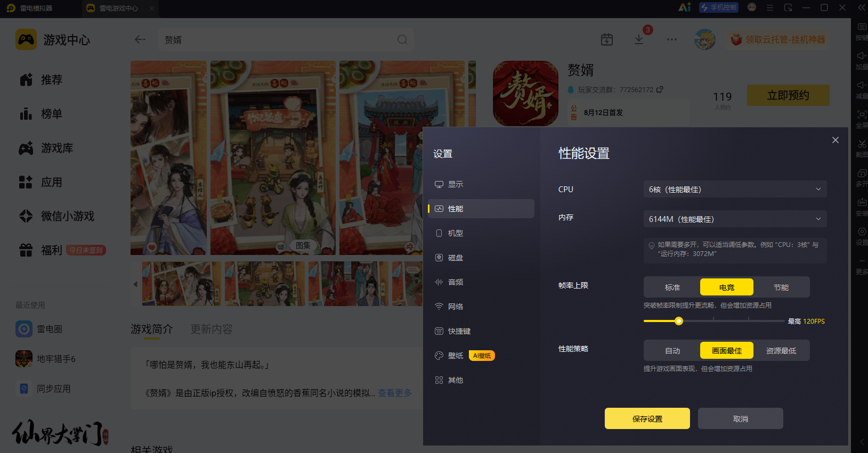Click the search field containing 赘婿
868x453 pixels.
coord(286,40)
